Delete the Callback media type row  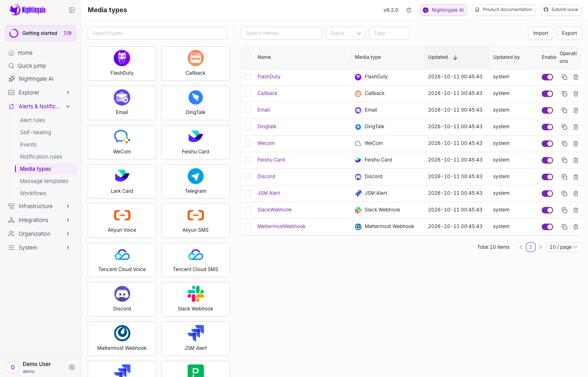pos(576,94)
